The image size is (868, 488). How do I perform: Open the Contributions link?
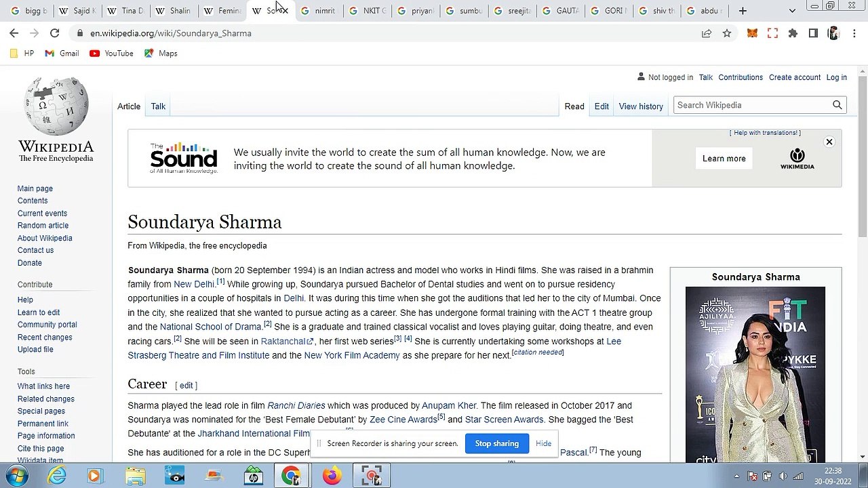tap(741, 77)
